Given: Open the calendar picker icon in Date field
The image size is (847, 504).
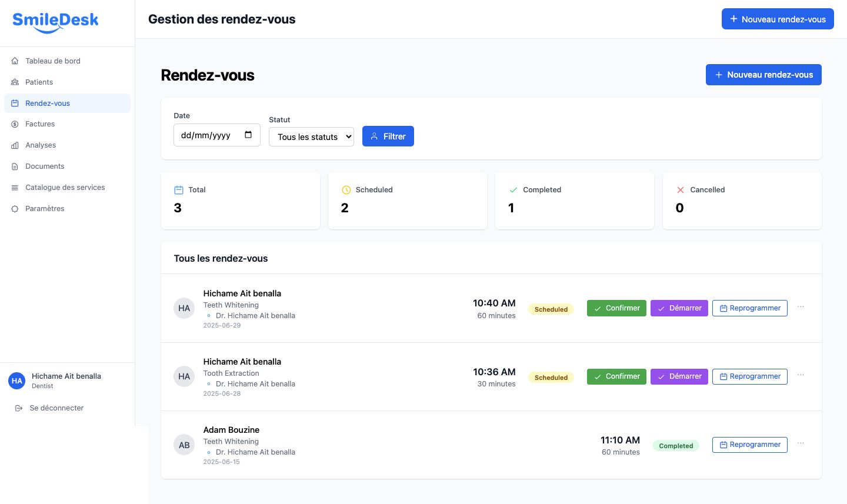Looking at the screenshot, I should (x=248, y=135).
